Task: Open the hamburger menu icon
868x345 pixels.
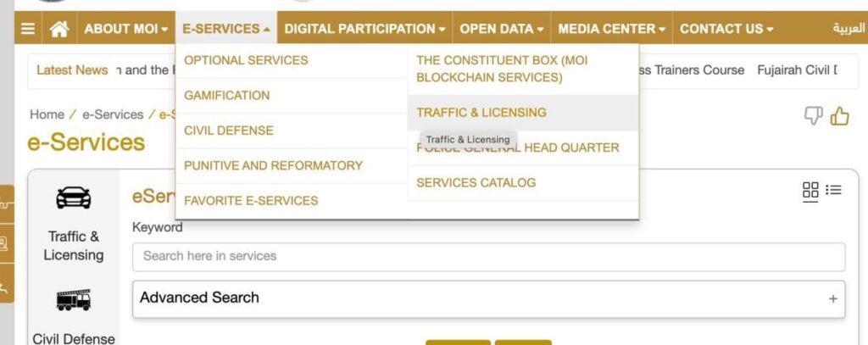Action: (28, 29)
